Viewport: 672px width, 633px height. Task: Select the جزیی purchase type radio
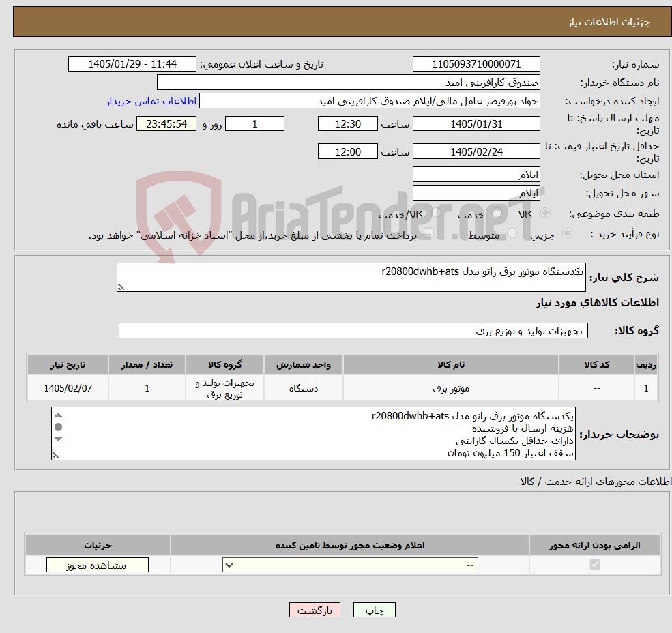[567, 233]
